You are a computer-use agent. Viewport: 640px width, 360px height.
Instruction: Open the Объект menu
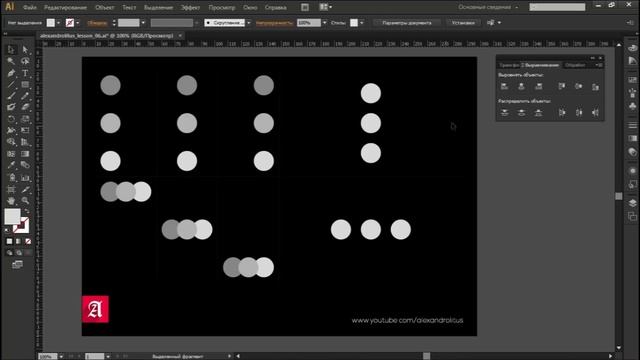coord(104,7)
